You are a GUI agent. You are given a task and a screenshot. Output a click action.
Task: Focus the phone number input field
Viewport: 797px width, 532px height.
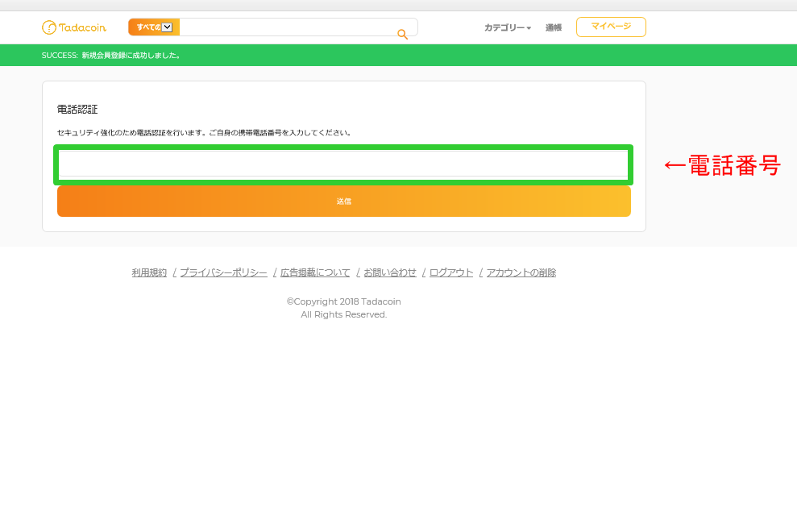(x=342, y=164)
